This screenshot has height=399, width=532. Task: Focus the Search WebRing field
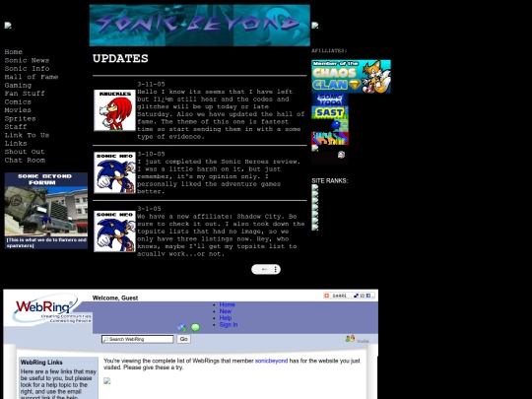[x=137, y=339]
